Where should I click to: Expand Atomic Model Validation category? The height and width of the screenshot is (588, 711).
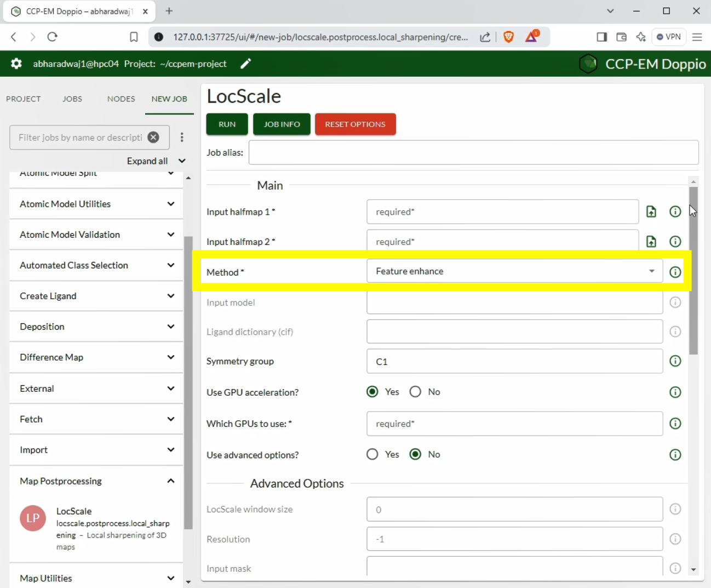pos(96,235)
